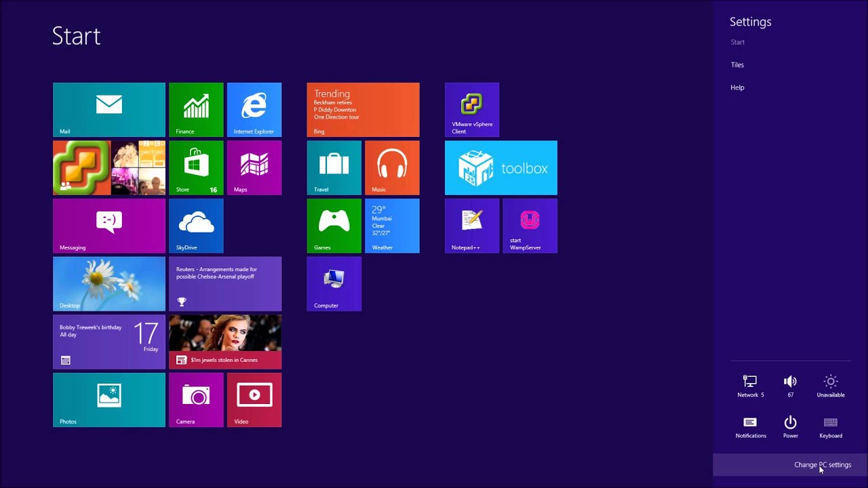Viewport: 868px width, 488px height.
Task: Launch the Travel tile
Action: 334,168
